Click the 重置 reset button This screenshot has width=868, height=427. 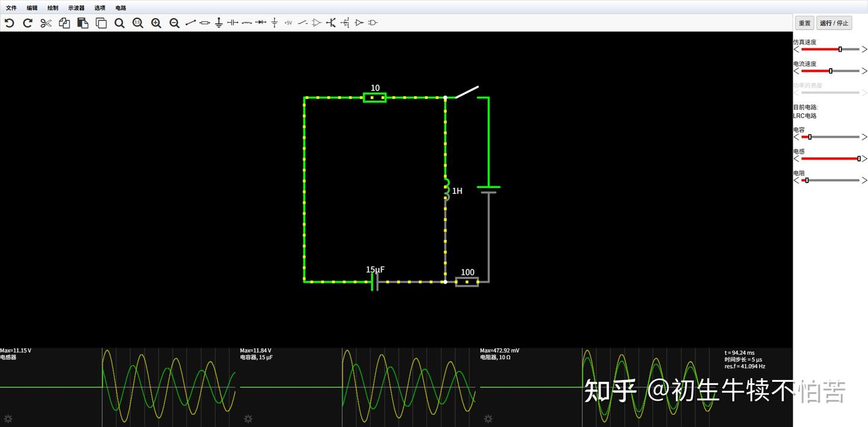805,23
